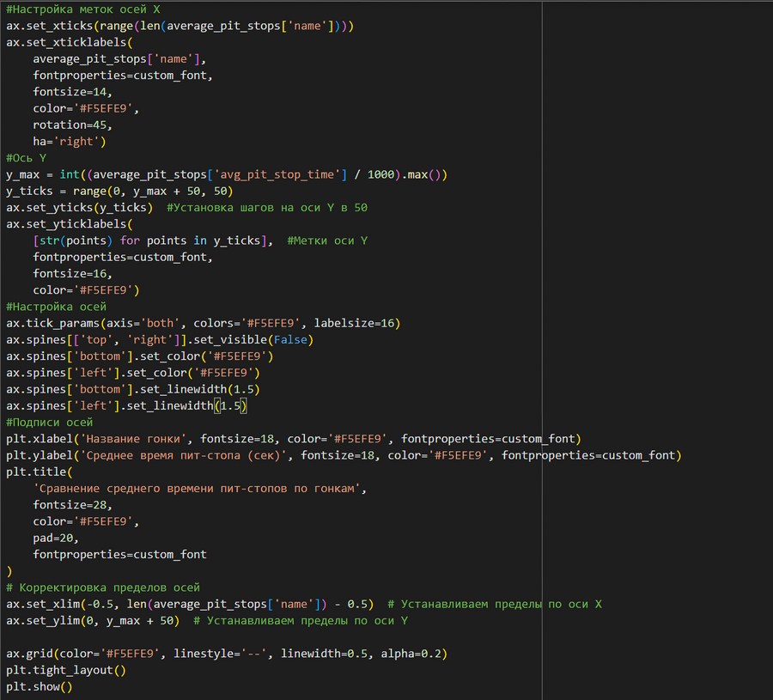The image size is (773, 700).
Task: Click the comment '#Метки оси Y'
Action: click(327, 240)
